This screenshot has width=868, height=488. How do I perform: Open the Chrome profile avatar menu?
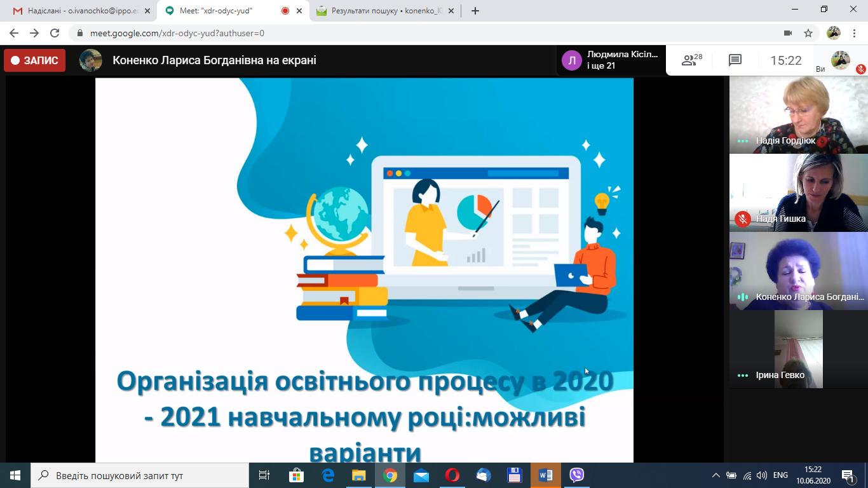(834, 33)
